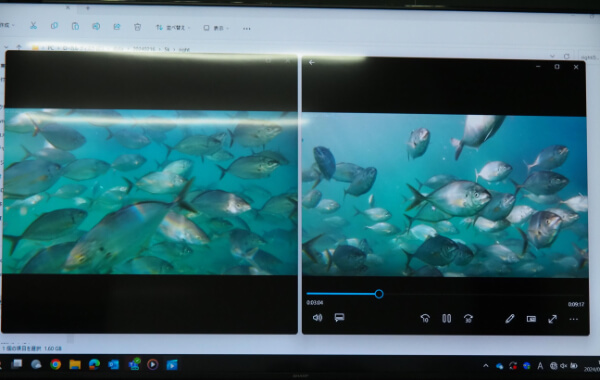Switch player to mini view
Screen dimensions: 600x380
(x=531, y=319)
